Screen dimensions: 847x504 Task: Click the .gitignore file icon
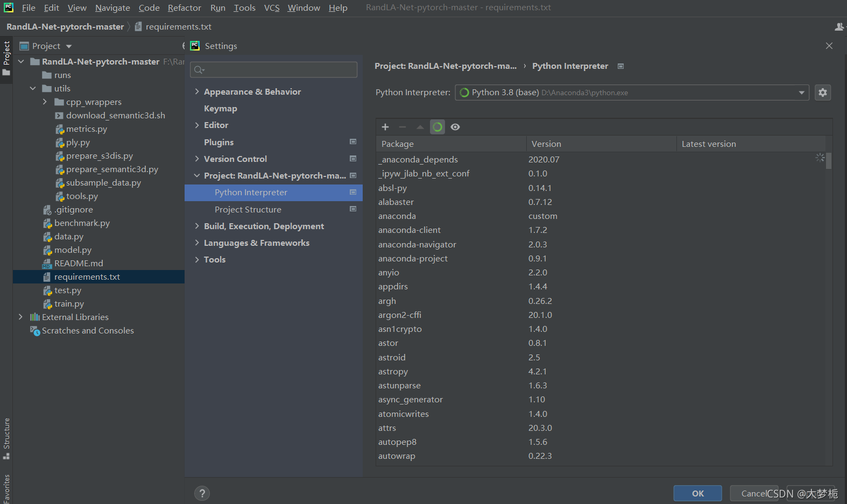(47, 210)
